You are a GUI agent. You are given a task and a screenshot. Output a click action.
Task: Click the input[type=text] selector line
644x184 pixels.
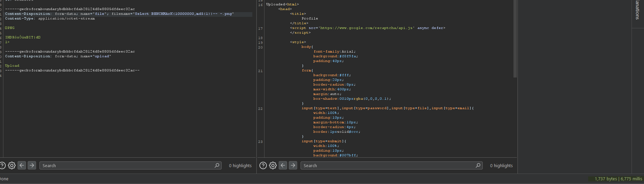pyautogui.click(x=388, y=108)
